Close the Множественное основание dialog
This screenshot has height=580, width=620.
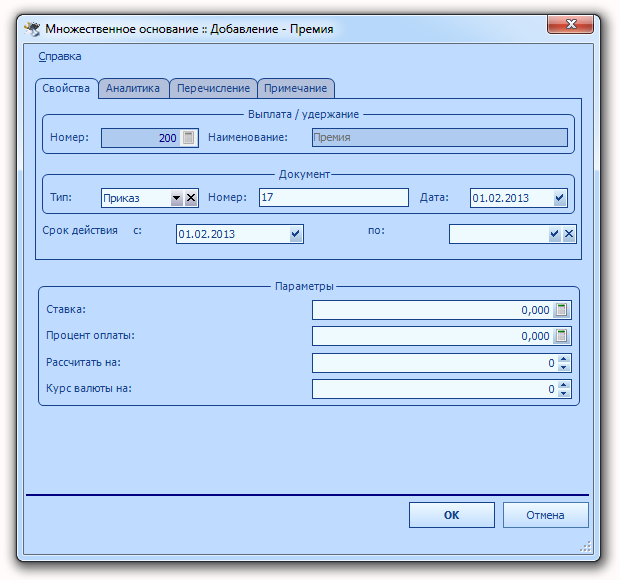570,24
